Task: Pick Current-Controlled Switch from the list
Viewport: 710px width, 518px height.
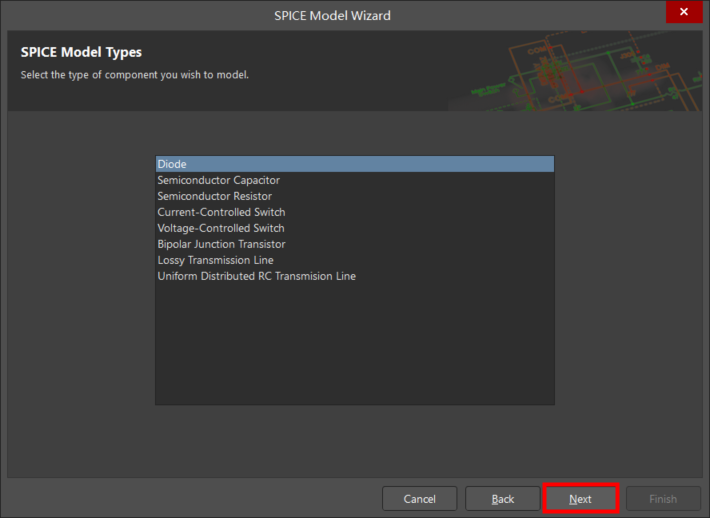Action: [x=221, y=212]
